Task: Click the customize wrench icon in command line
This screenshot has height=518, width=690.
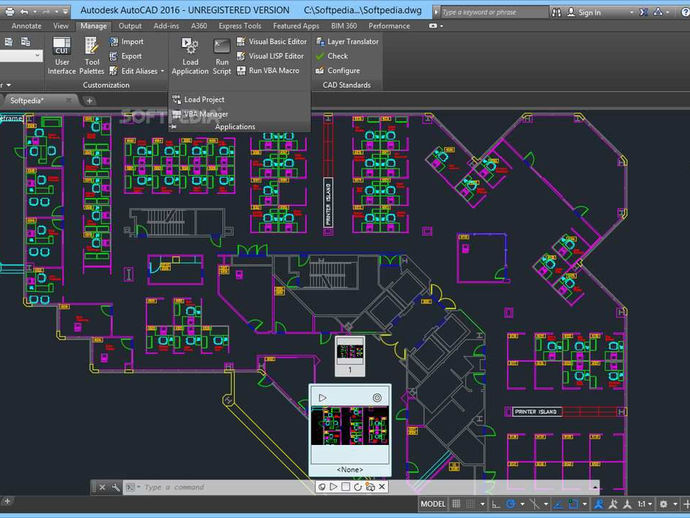Action: [116, 487]
